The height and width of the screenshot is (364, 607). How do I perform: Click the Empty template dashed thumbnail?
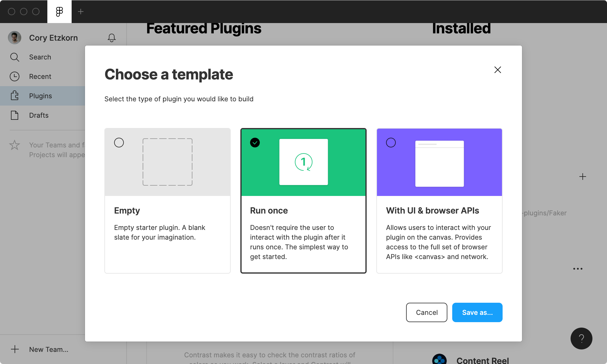tap(168, 162)
